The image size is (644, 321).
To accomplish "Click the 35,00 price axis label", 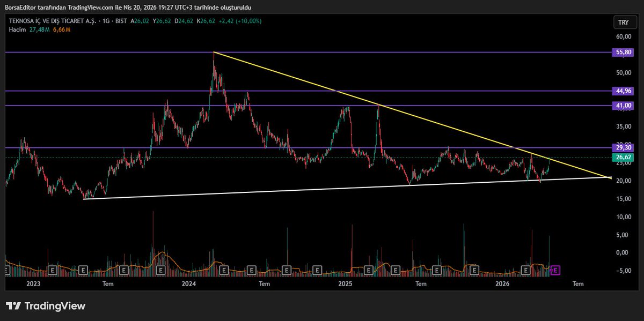I will (x=624, y=126).
